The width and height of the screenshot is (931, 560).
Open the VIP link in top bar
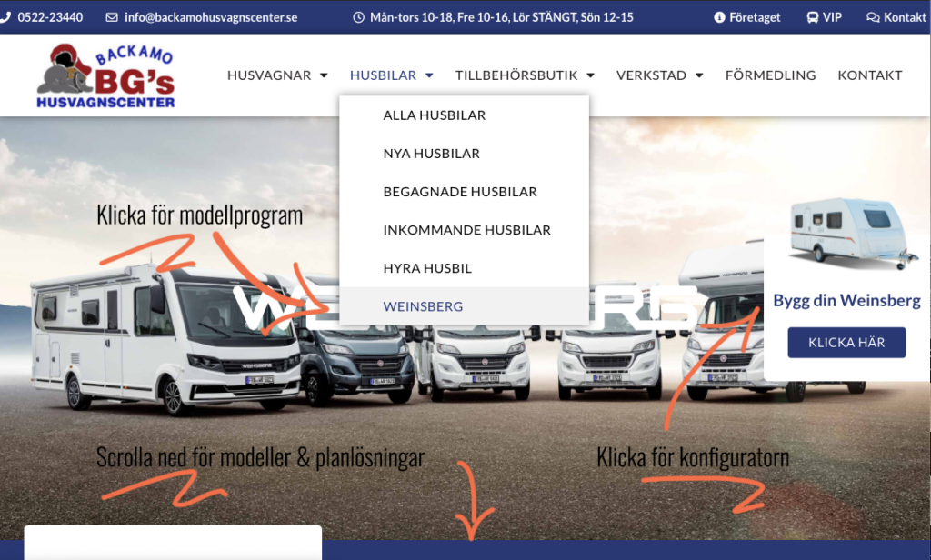coord(833,17)
